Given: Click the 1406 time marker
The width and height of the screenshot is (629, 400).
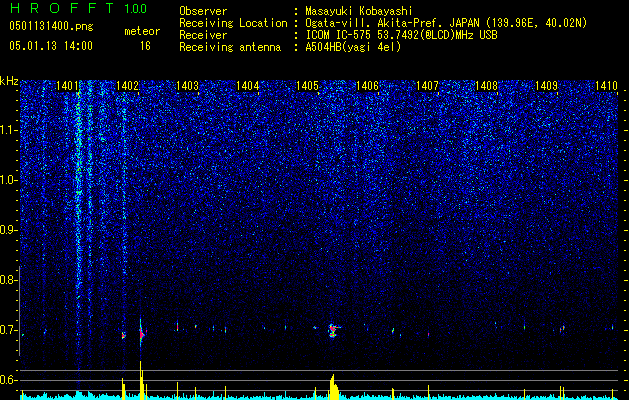Looking at the screenshot, I should 367,85.
